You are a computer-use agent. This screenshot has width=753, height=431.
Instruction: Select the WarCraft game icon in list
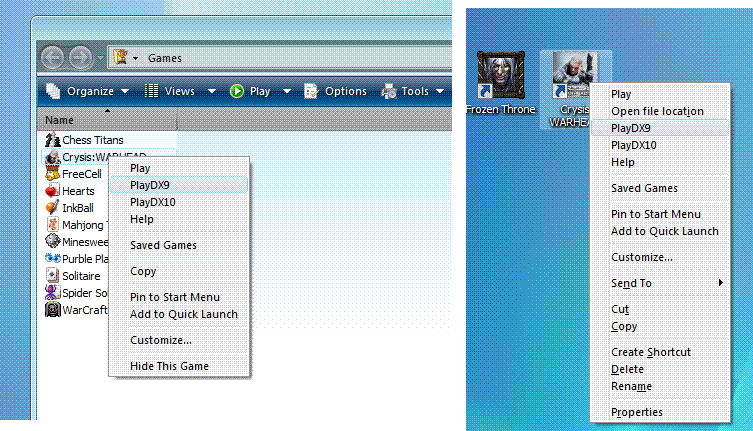(x=52, y=309)
